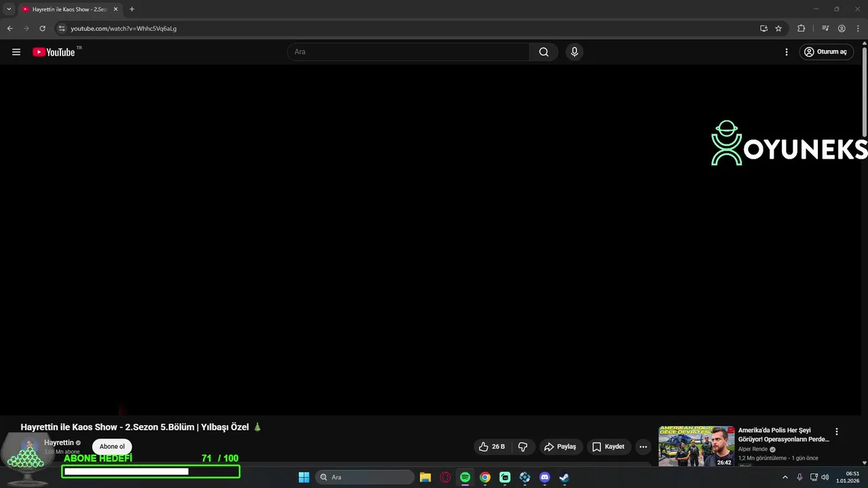Close the Hayrettin ile Kaos Show tab
This screenshot has width=868, height=488.
coord(115,9)
